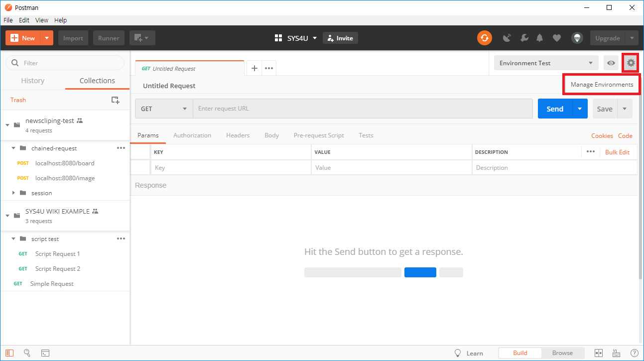Viewport: 644px width, 361px height.
Task: Click the Trash link
Action: point(18,100)
